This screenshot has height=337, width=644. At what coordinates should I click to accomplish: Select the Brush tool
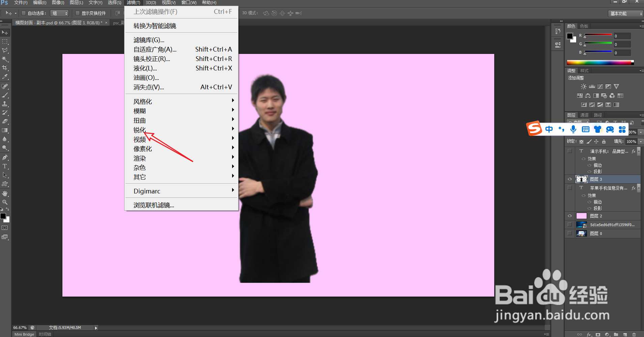click(5, 95)
